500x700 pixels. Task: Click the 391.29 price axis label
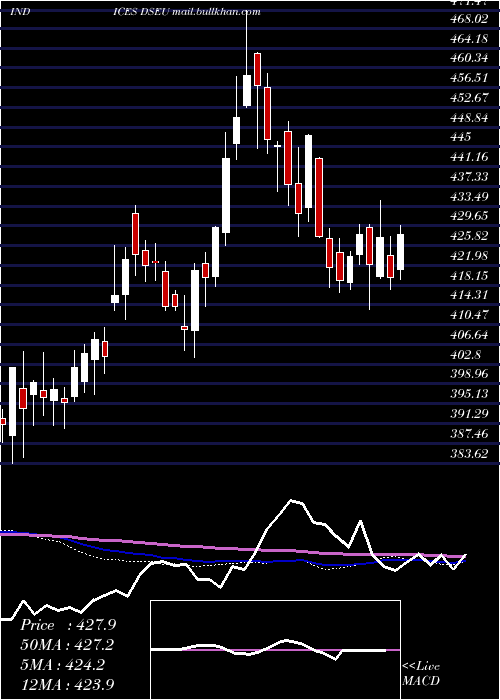pos(470,414)
